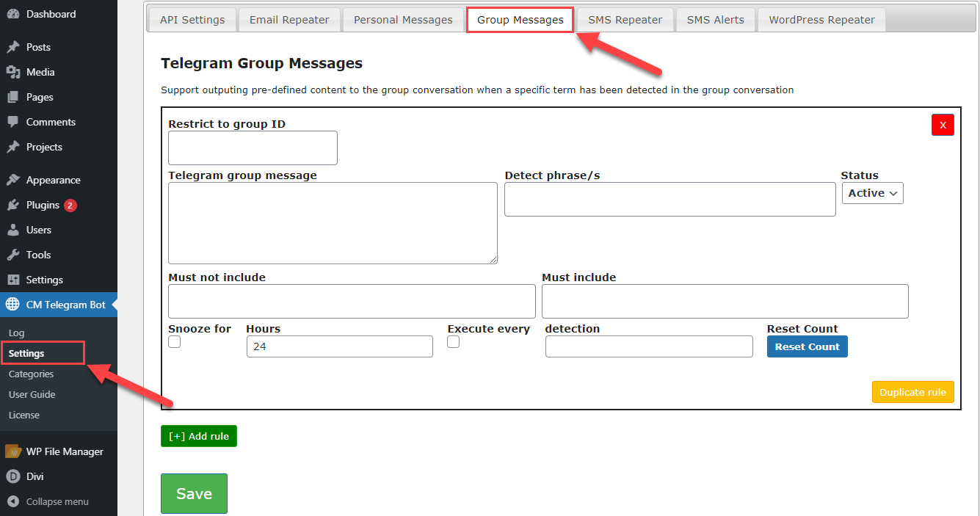The height and width of the screenshot is (516, 980).
Task: Click the [+] Add rule button
Action: pos(199,436)
